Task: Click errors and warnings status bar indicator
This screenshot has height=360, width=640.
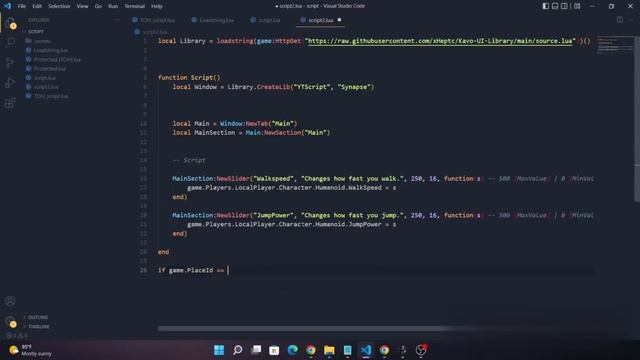Action: [17, 336]
